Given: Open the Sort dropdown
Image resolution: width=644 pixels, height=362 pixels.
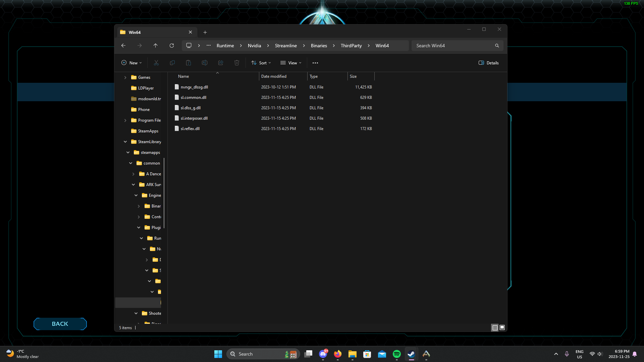Looking at the screenshot, I should click(261, 63).
